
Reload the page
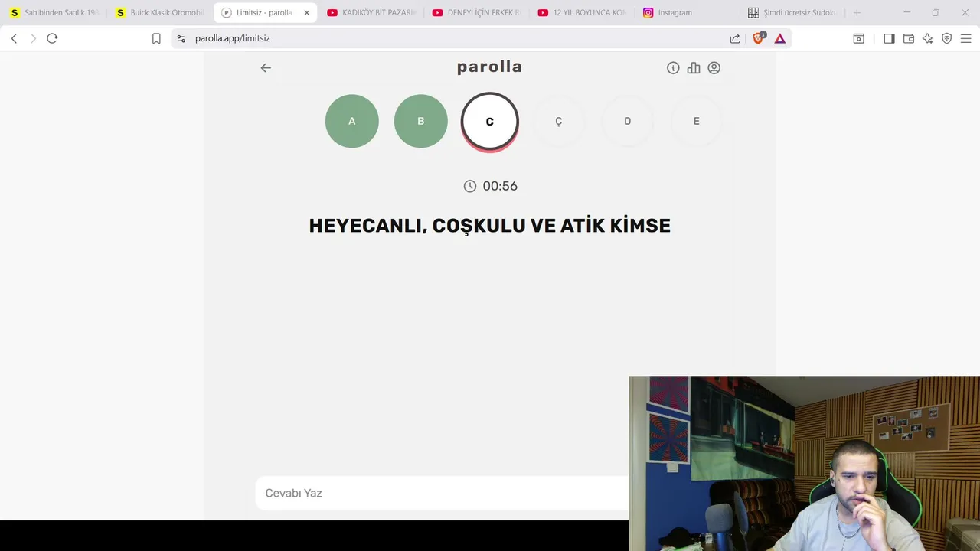point(52,38)
